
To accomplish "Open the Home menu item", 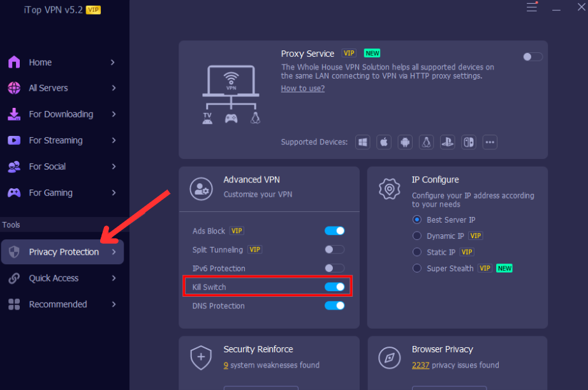I will pos(62,63).
